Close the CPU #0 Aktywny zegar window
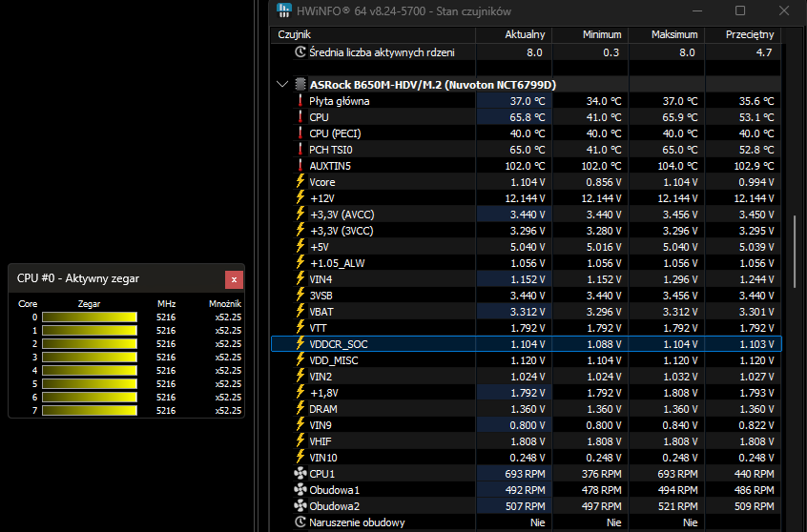 click(x=234, y=278)
